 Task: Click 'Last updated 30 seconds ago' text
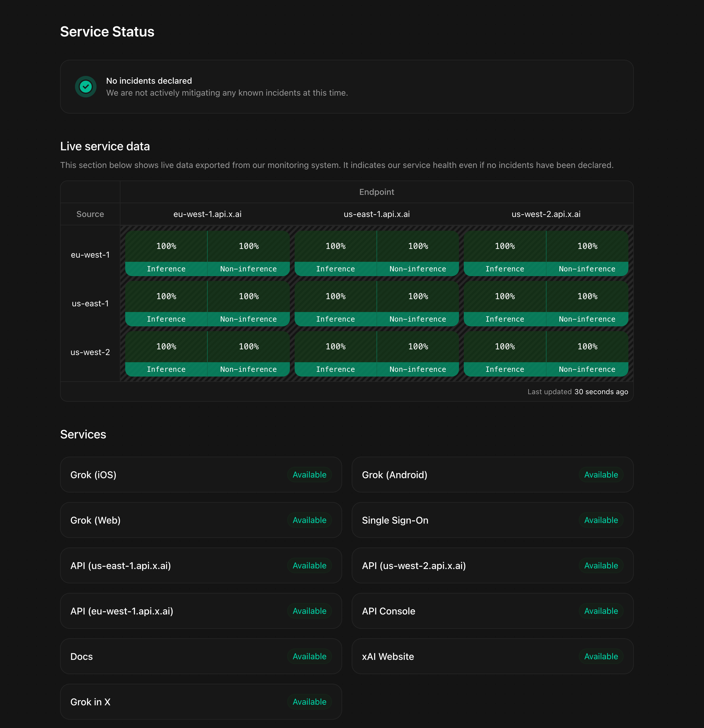pos(578,391)
